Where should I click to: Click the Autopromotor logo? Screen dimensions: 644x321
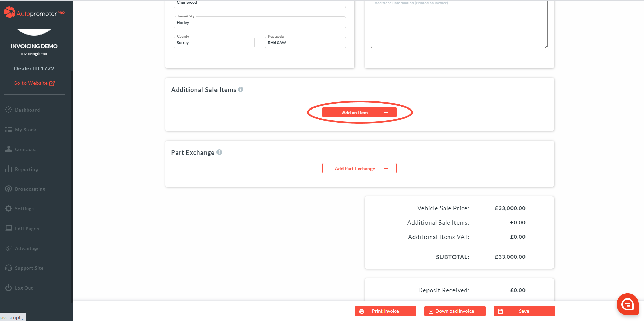click(x=34, y=13)
